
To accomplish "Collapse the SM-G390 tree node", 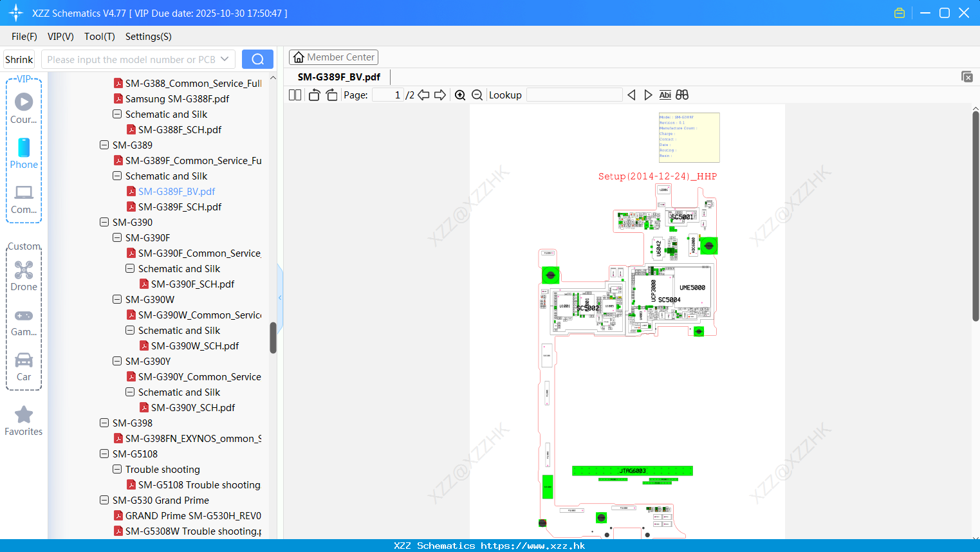I will pyautogui.click(x=104, y=222).
